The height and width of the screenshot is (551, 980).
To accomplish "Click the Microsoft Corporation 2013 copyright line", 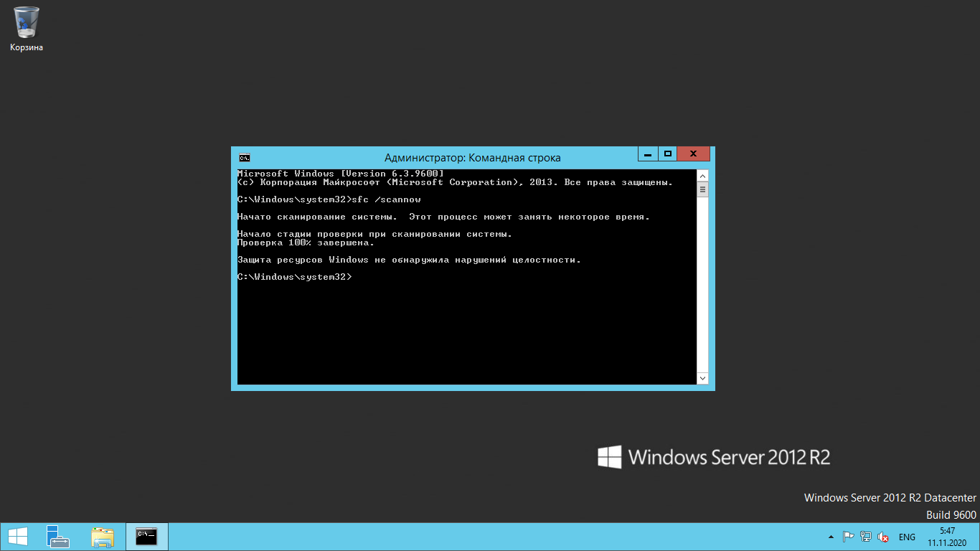I will tap(455, 182).
